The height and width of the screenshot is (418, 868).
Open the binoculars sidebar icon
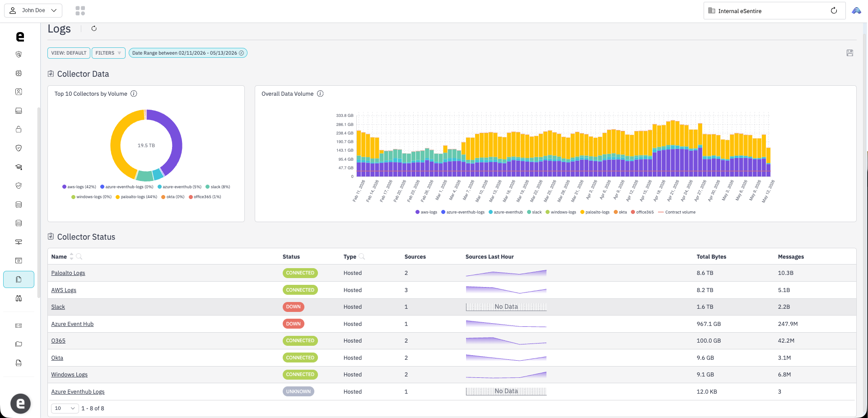[x=19, y=298]
